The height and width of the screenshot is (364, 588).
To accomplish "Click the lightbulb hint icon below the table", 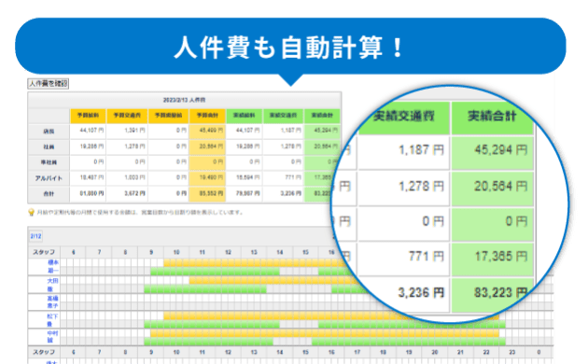I will (32, 213).
